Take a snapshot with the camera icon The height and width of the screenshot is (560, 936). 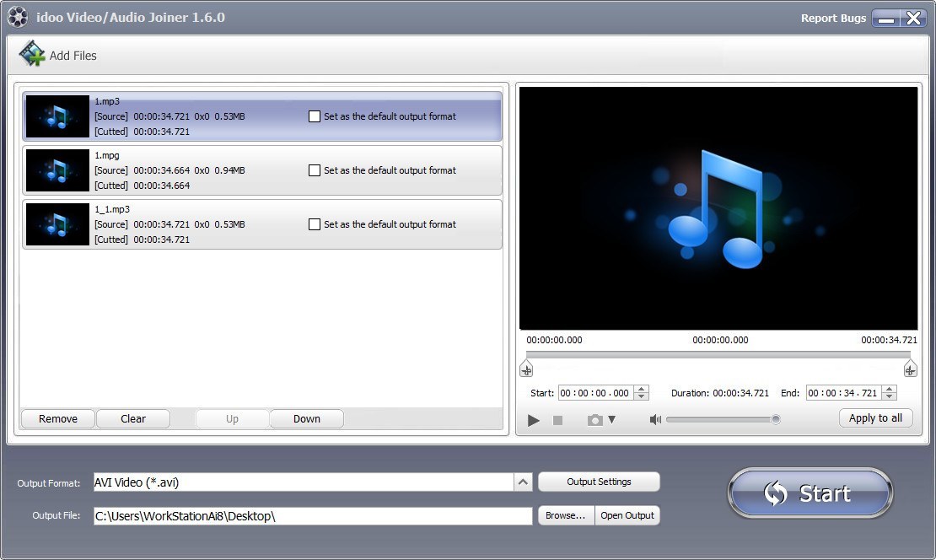coord(593,418)
